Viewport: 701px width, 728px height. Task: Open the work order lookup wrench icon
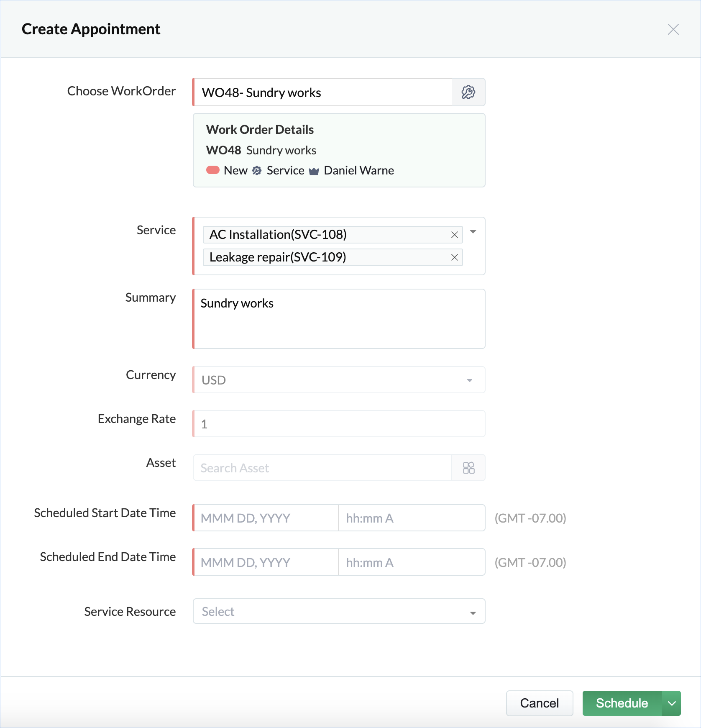[x=468, y=92]
